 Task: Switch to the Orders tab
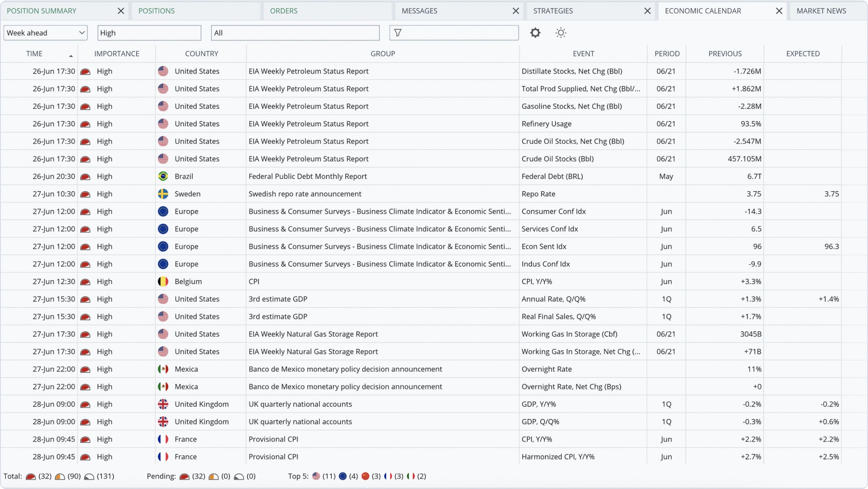pos(284,11)
